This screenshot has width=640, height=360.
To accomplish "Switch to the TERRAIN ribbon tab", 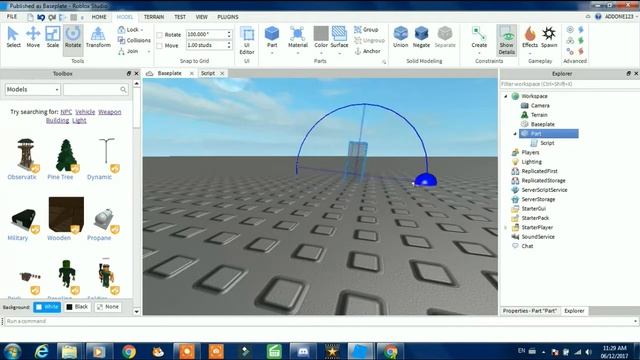I will tap(154, 17).
